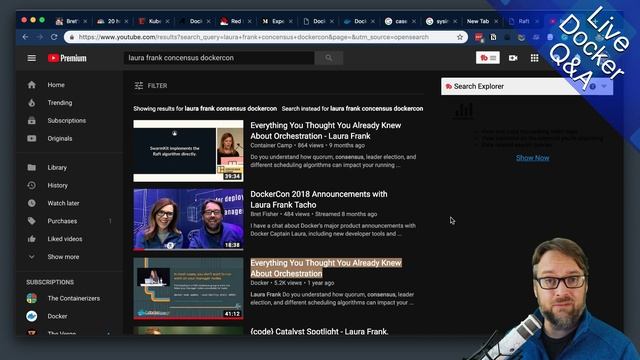Open Subscriptions in sidebar
640x360 pixels.
(67, 121)
